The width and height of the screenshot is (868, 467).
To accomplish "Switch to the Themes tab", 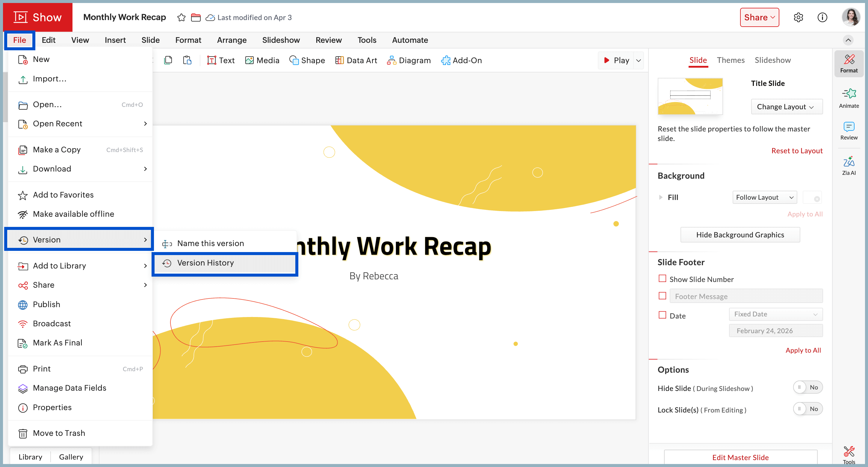I will pos(730,60).
